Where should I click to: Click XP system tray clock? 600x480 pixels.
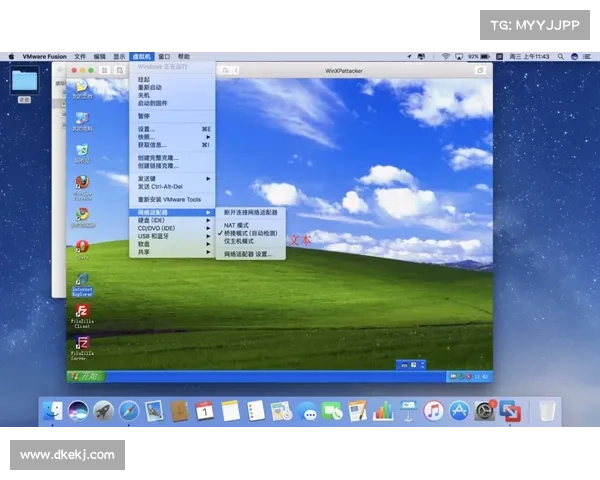pos(481,377)
